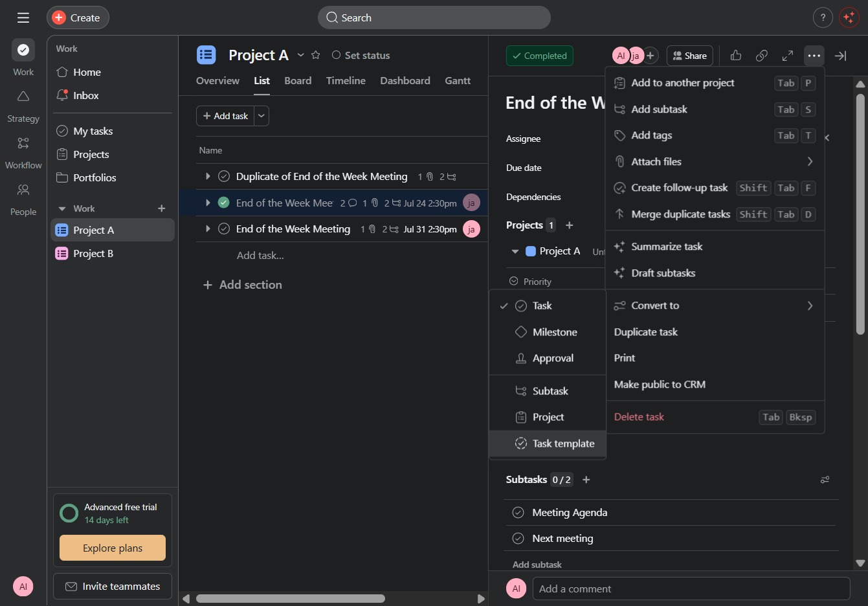
Task: Click the help question mark icon
Action: [823, 17]
